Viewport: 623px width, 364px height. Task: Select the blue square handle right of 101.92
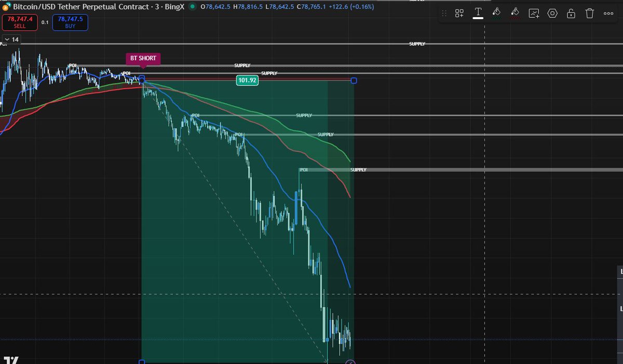coord(354,80)
